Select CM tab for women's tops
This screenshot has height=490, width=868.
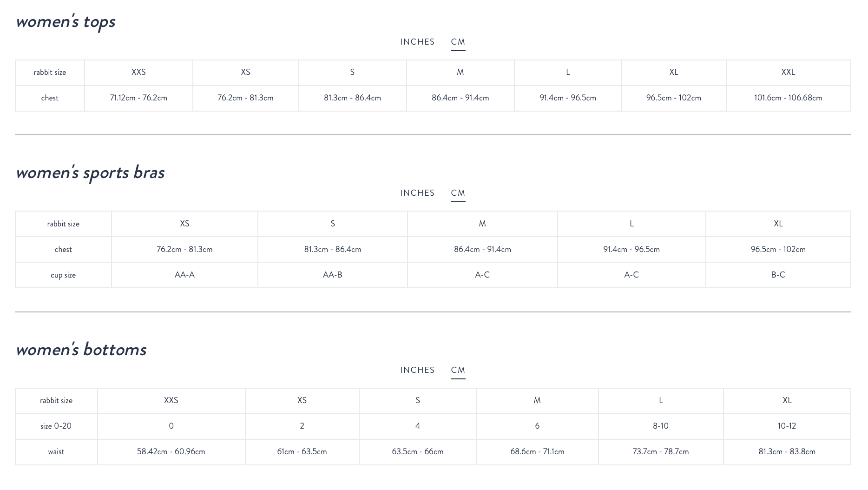click(x=458, y=42)
